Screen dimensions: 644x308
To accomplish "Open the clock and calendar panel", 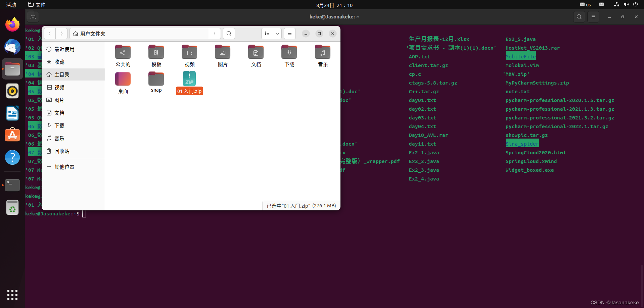I will [x=334, y=5].
